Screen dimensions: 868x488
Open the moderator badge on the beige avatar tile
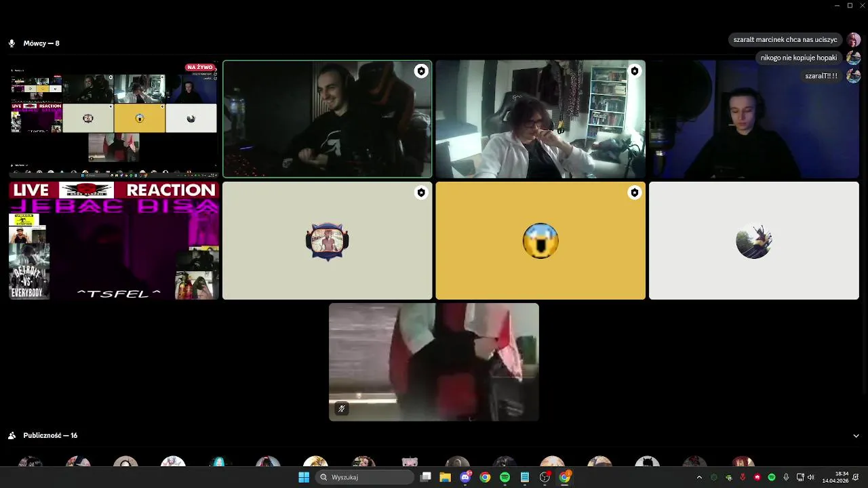point(421,193)
